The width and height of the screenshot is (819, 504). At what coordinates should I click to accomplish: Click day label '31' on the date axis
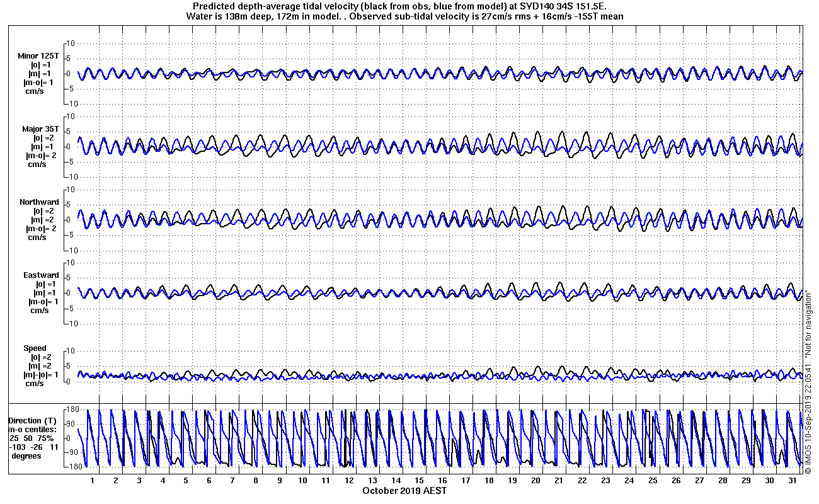pos(792,480)
